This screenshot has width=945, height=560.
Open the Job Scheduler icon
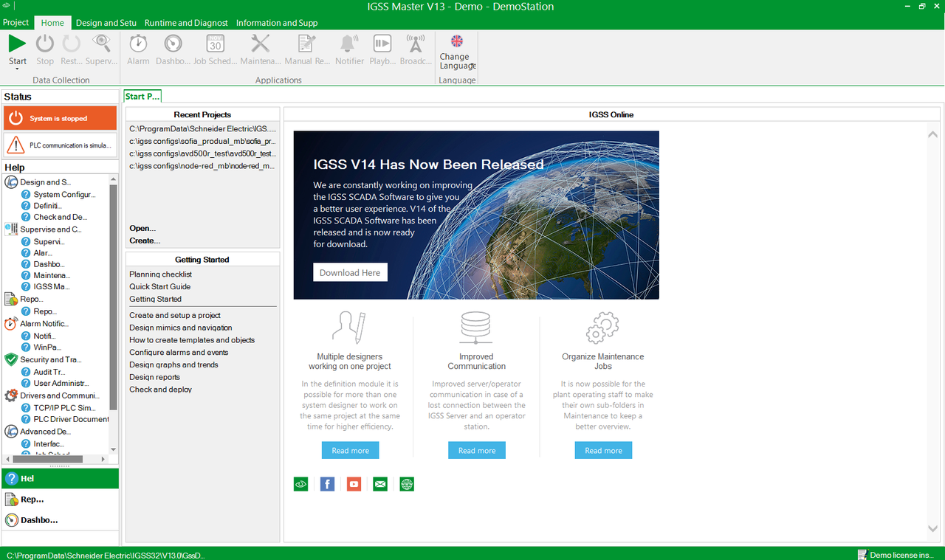pos(215,44)
